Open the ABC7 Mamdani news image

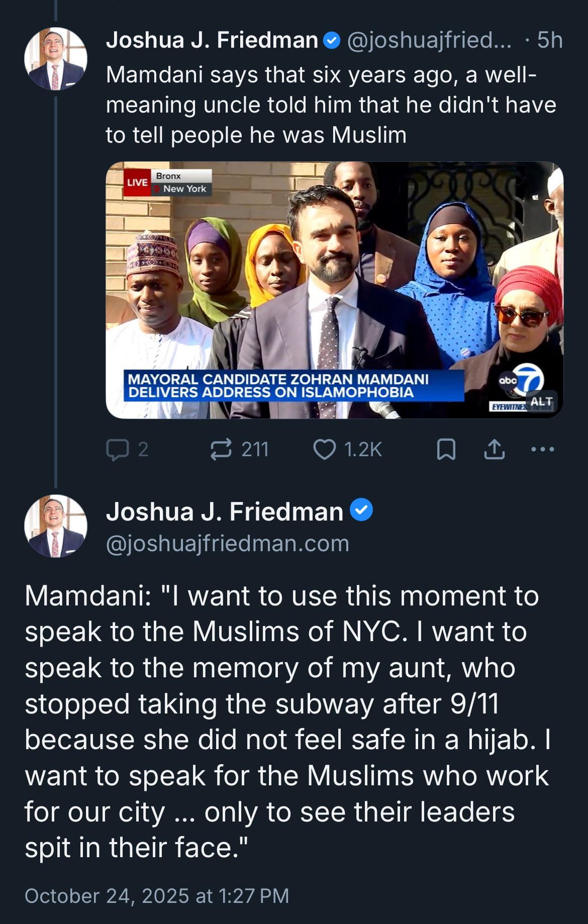pyautogui.click(x=334, y=289)
